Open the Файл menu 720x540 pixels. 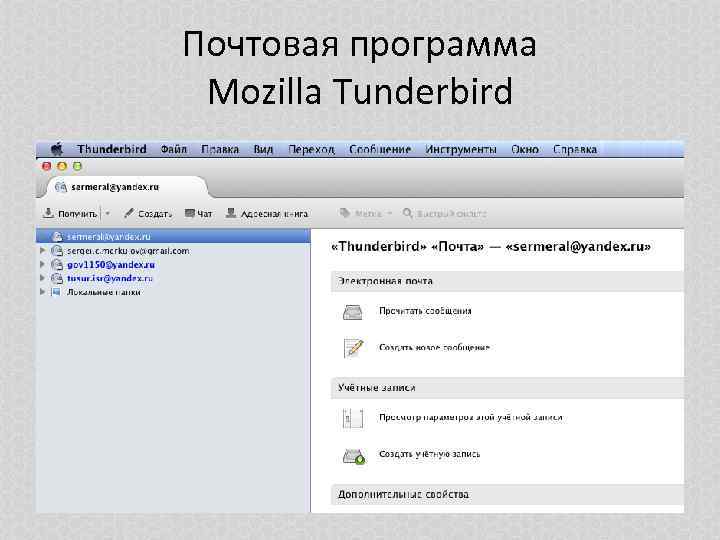coord(174,149)
